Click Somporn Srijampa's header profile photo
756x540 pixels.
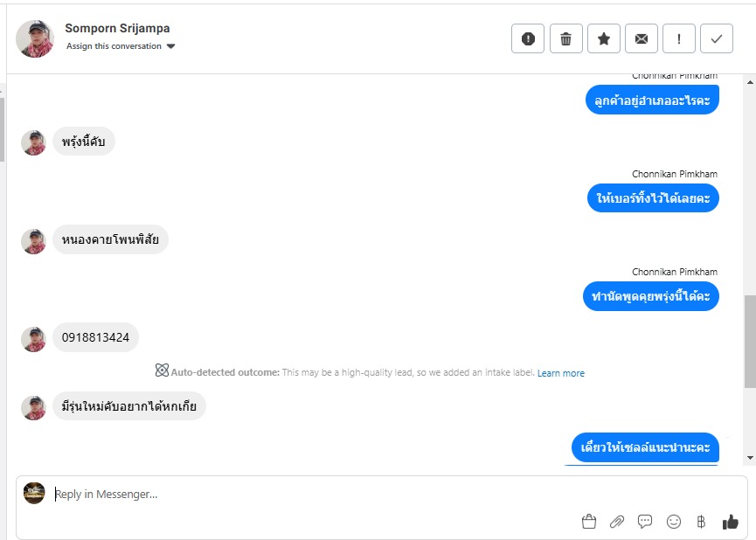(x=35, y=38)
